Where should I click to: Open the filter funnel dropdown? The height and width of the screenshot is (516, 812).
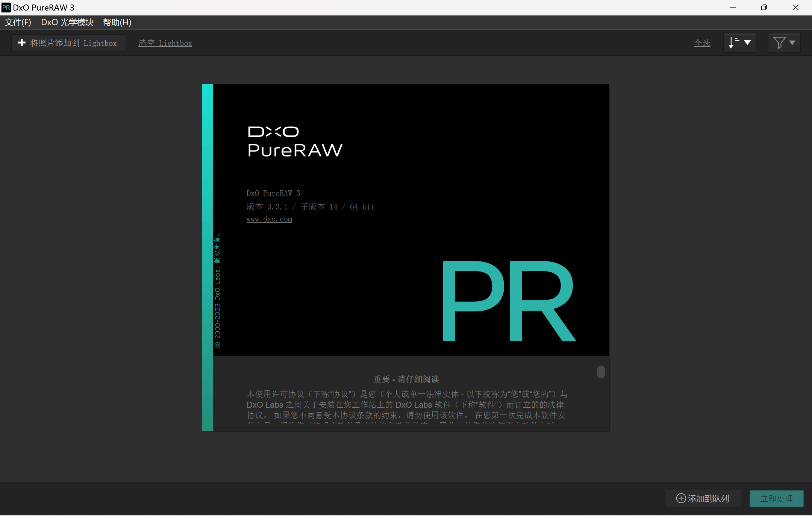coord(784,43)
